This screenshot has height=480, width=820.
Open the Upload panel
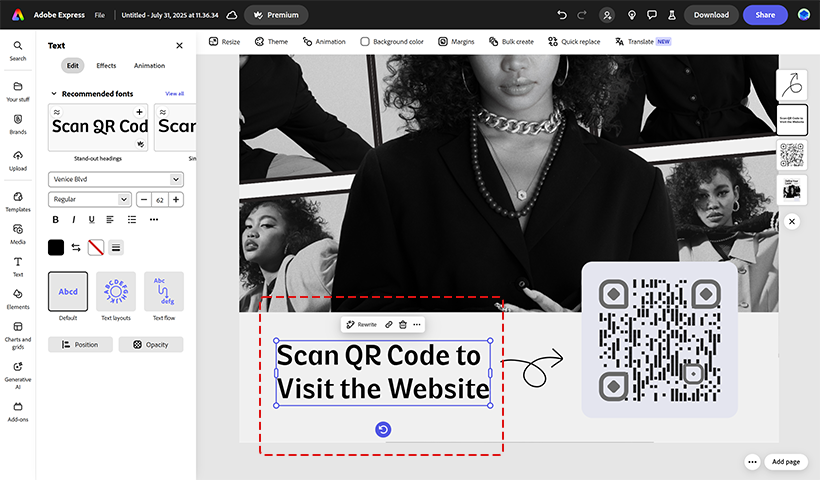coord(18,161)
